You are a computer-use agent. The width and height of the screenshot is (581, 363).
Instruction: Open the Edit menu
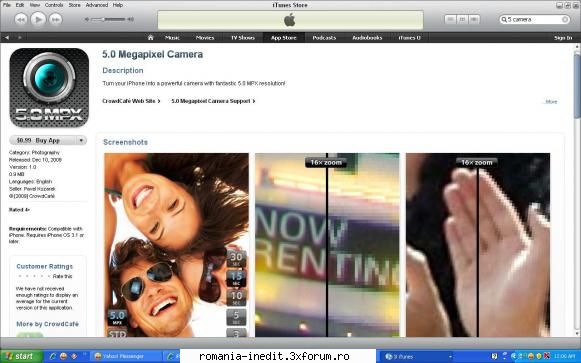(x=20, y=5)
